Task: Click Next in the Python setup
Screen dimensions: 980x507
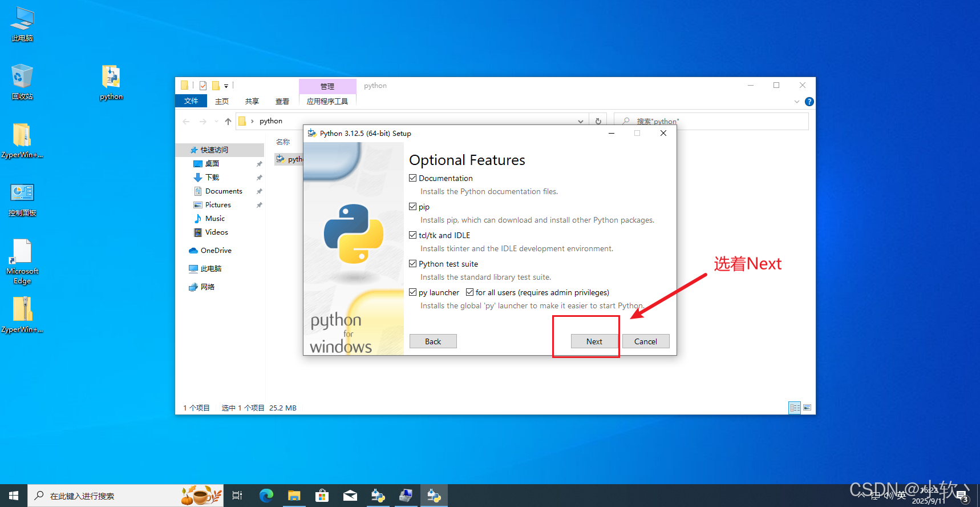Action: [594, 341]
